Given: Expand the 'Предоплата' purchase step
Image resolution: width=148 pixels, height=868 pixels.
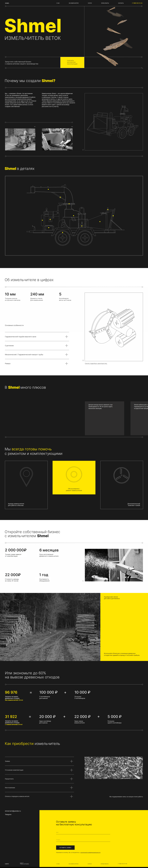Looking at the screenshot, I should 39,779.
